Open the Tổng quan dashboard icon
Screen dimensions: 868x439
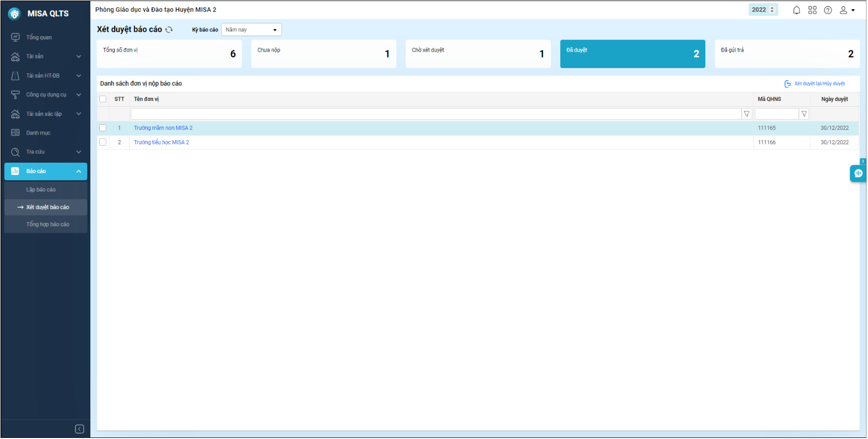click(15, 37)
